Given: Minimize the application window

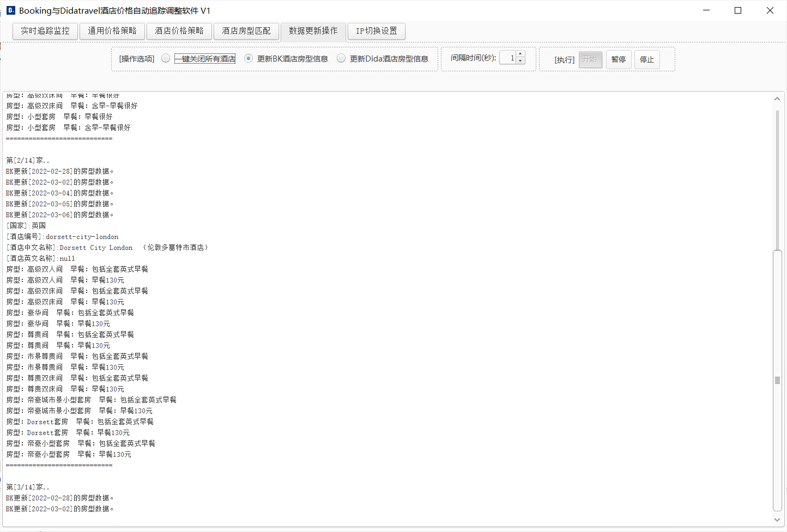Looking at the screenshot, I should (706, 10).
